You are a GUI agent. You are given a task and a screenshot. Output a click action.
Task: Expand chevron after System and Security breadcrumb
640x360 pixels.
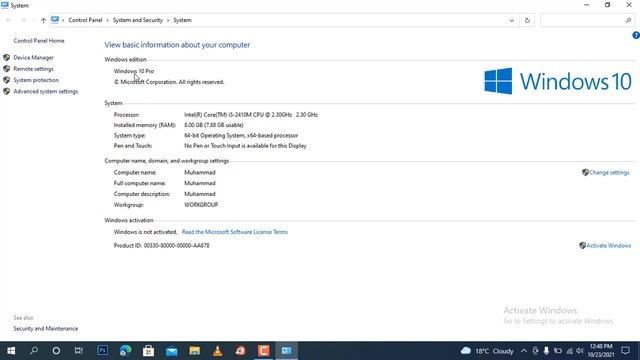168,20
